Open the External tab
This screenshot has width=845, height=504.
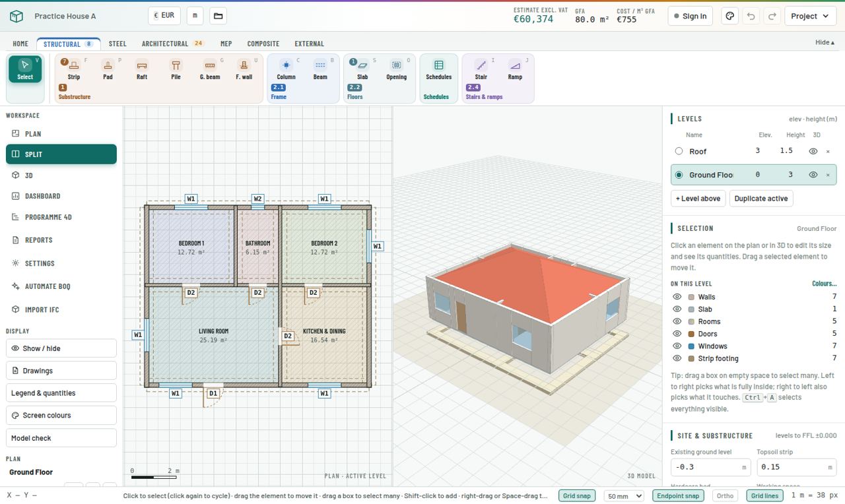pos(309,44)
